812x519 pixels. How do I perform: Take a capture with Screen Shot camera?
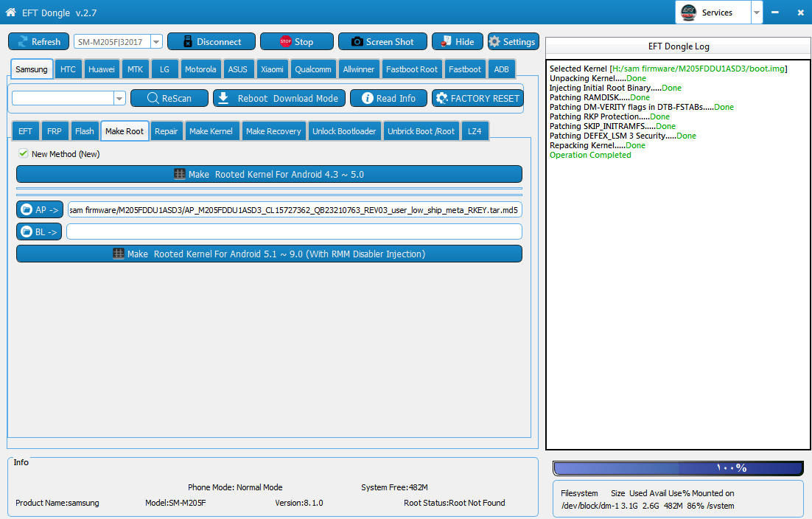(357, 41)
